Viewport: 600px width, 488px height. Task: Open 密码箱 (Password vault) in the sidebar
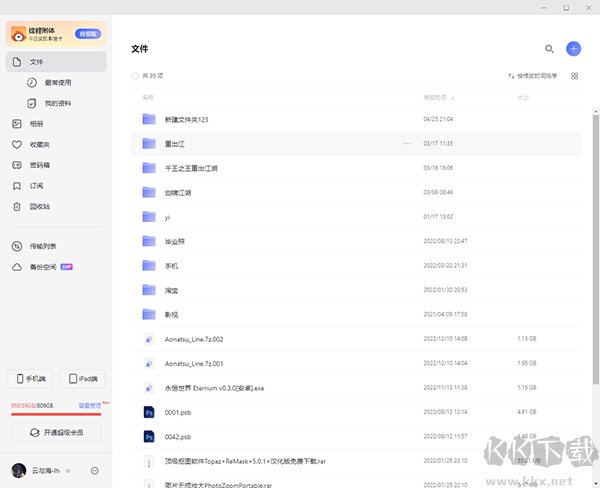pos(38,165)
